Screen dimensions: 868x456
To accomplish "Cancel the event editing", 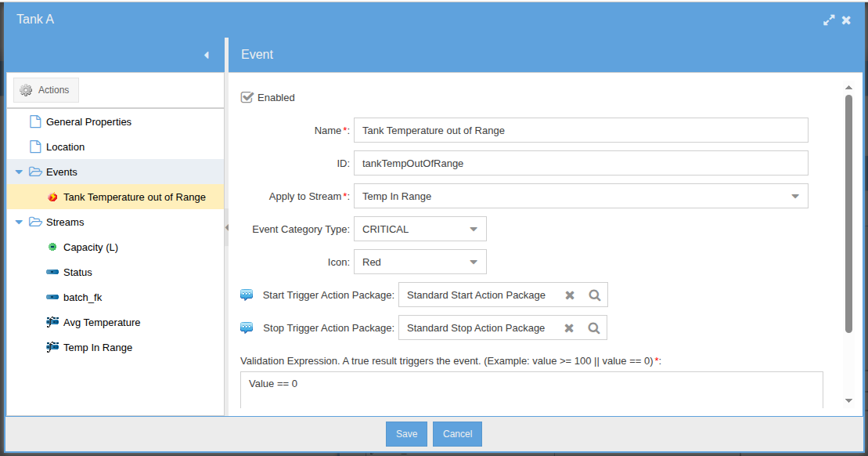I will (457, 434).
